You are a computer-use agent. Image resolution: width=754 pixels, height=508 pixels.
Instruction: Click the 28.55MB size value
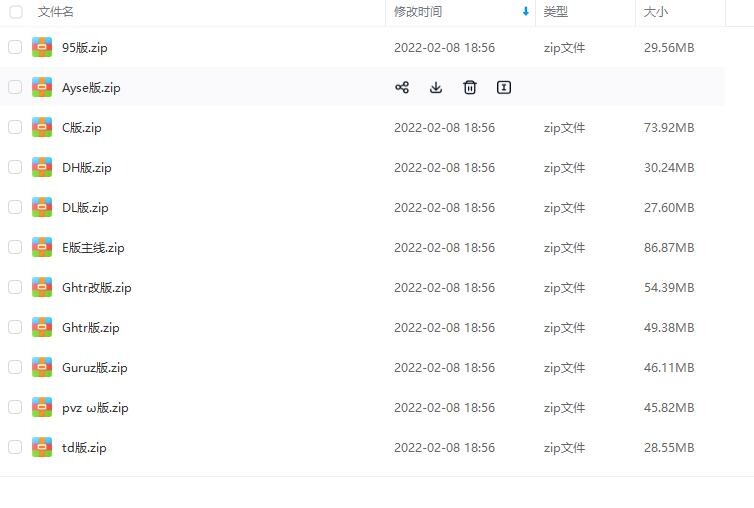(669, 447)
